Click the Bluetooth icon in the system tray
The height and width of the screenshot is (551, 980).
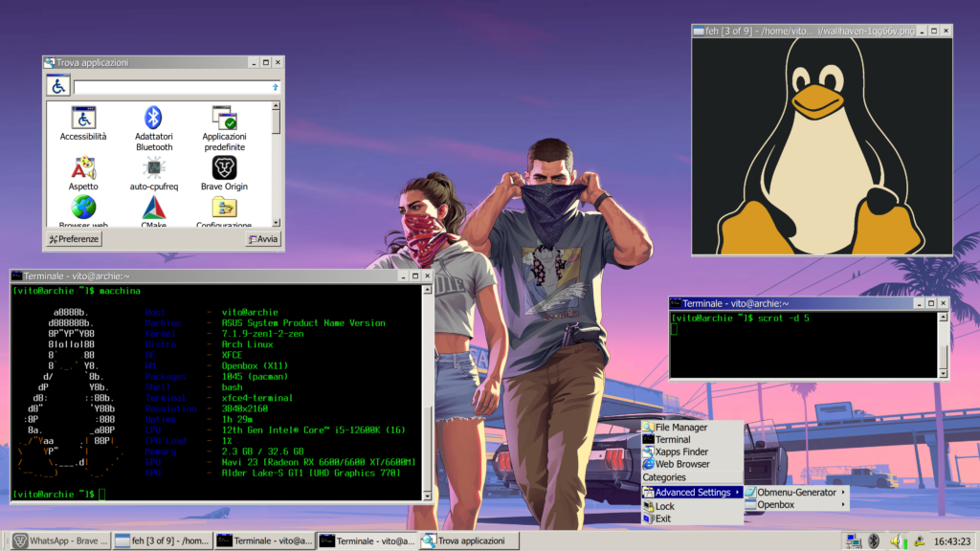tap(874, 541)
